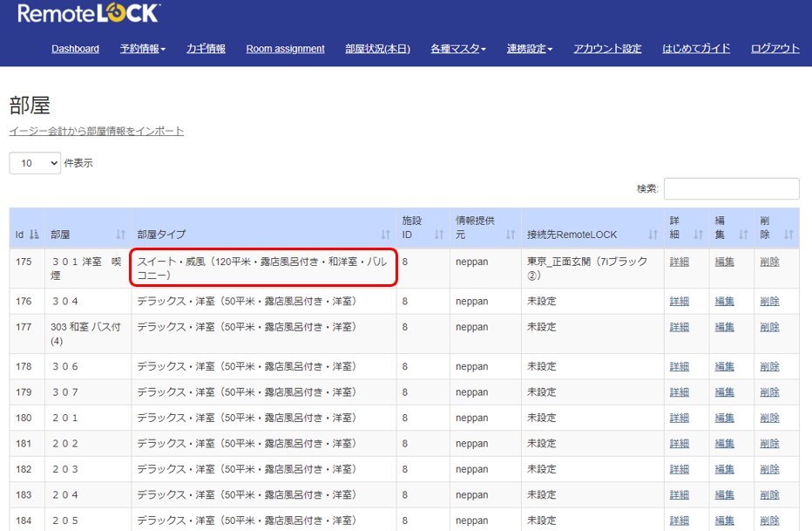Sort by 接続先RemoteLOCK column arrows
The image size is (812, 531).
click(x=653, y=235)
